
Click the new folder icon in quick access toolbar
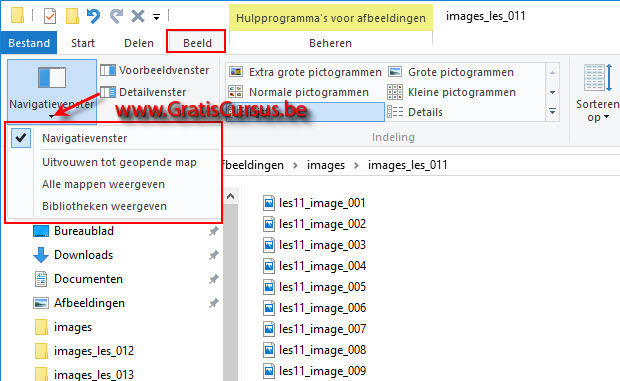click(x=72, y=16)
